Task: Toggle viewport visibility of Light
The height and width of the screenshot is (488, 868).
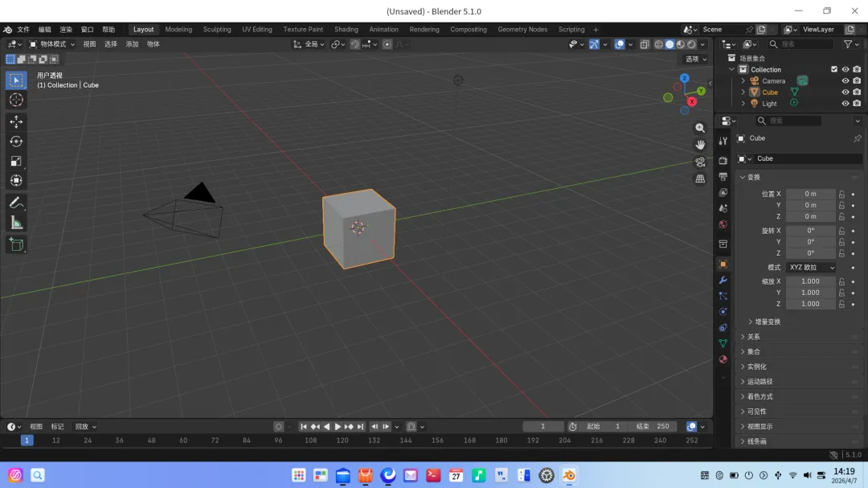Action: tap(845, 104)
